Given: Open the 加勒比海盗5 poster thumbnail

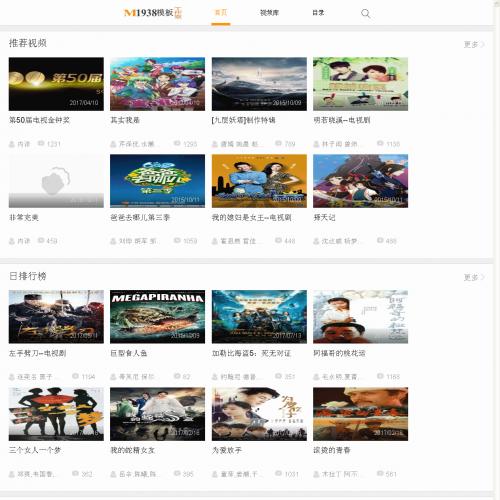Looking at the screenshot, I should pos(259,317).
